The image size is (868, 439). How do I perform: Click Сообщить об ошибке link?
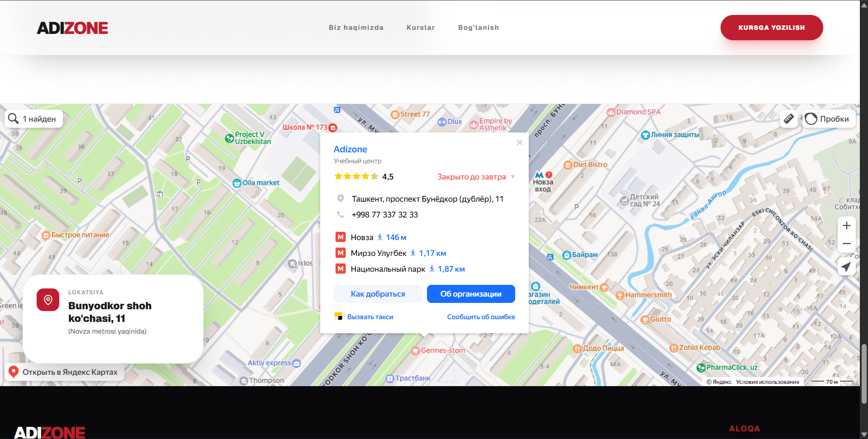[481, 317]
